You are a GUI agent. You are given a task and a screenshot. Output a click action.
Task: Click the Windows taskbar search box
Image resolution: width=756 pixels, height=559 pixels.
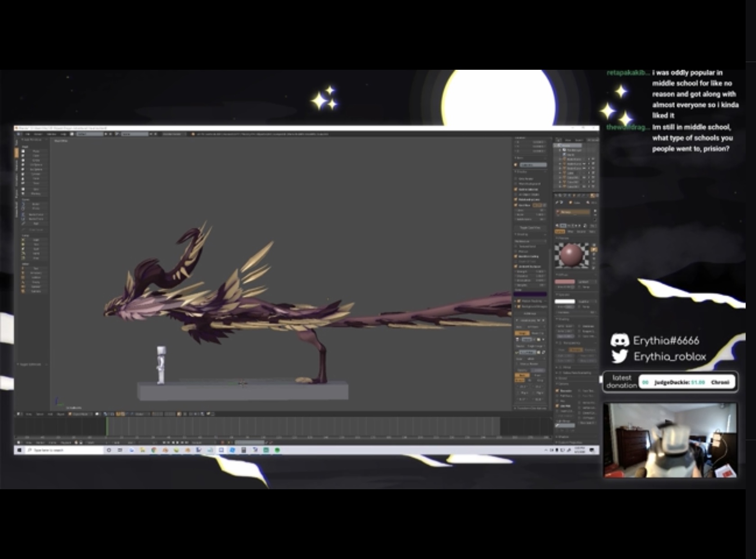tap(64, 450)
